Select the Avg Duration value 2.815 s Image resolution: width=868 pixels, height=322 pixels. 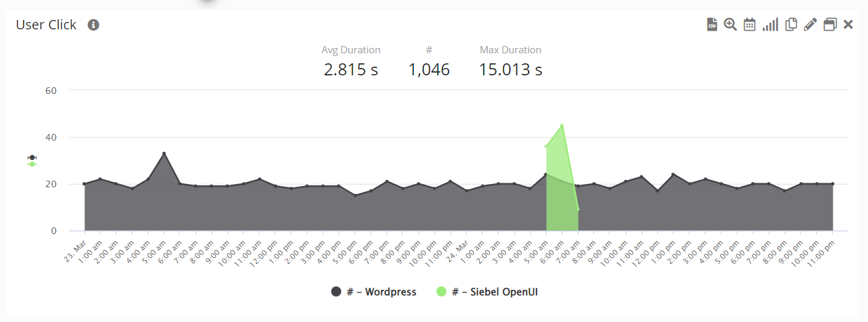tap(351, 69)
